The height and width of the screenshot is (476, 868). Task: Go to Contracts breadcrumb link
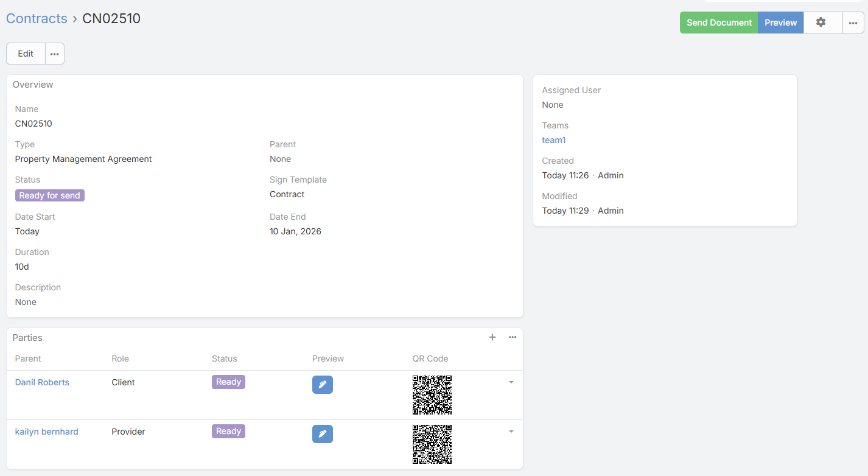37,18
